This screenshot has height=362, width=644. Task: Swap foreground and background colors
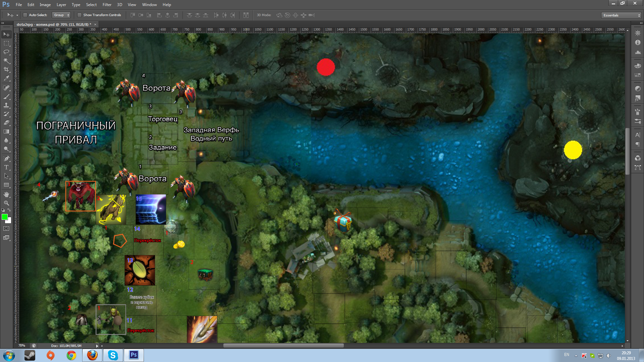9,210
